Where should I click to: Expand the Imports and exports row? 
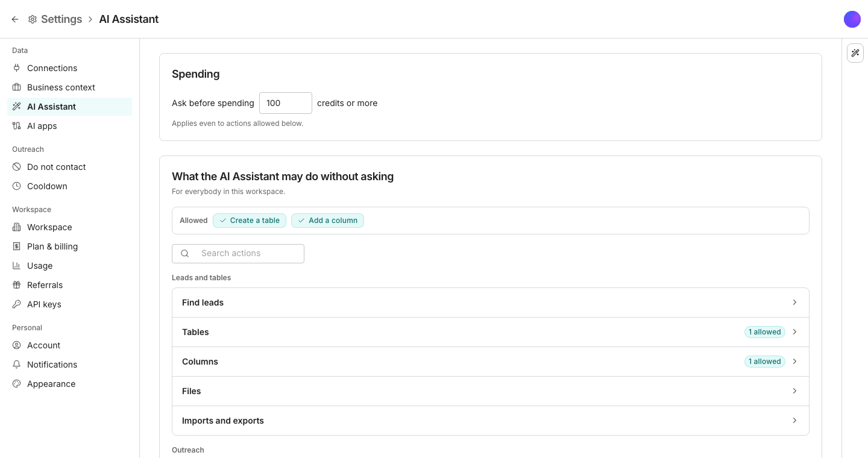[x=491, y=421]
